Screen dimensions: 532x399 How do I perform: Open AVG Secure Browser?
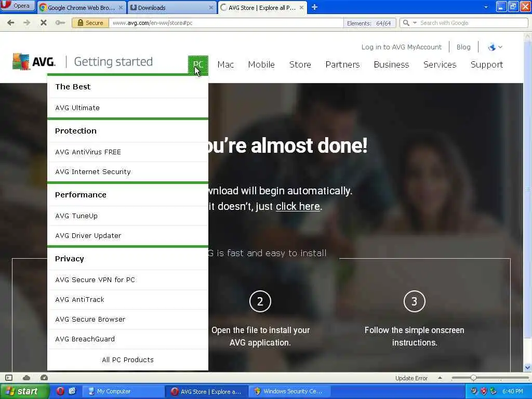128,320
